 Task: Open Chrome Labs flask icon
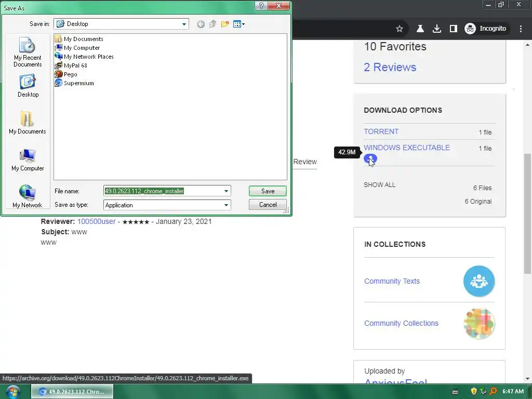pyautogui.click(x=420, y=29)
